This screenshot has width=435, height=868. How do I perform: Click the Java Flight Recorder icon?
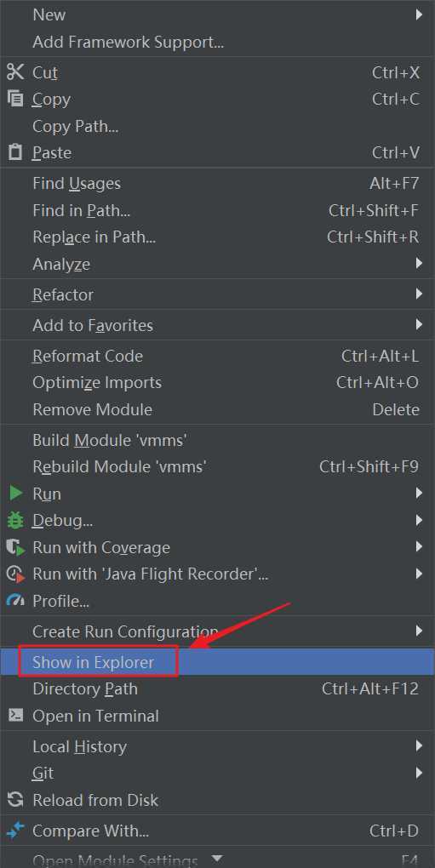16,574
